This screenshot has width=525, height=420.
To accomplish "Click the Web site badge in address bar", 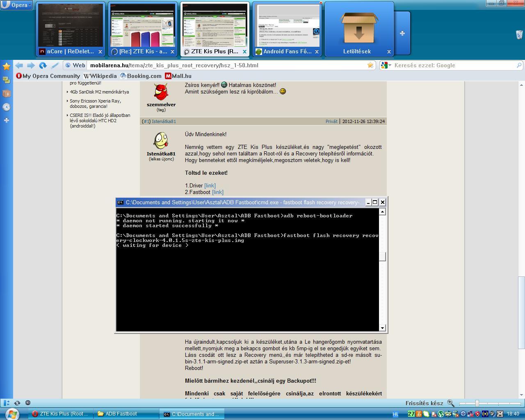I will pyautogui.click(x=75, y=65).
